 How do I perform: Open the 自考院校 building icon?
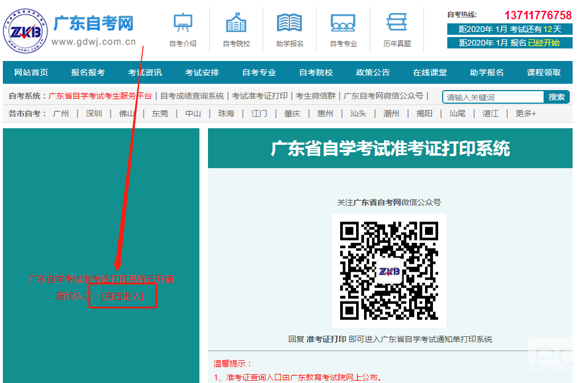(236, 23)
